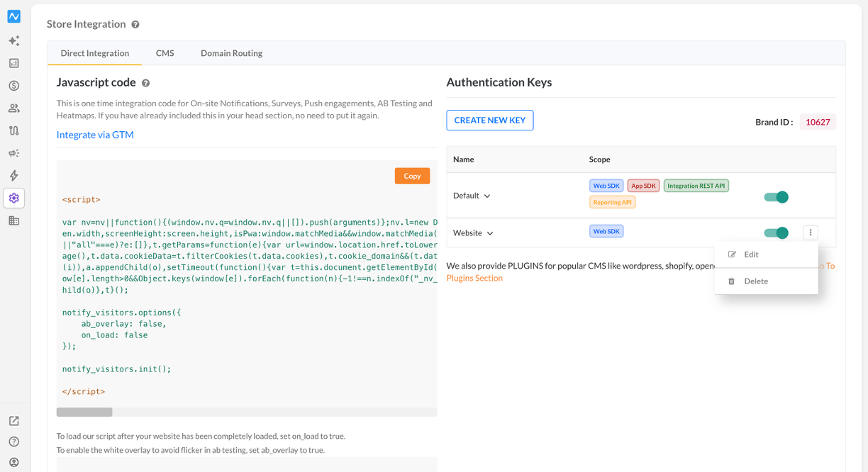The height and width of the screenshot is (472, 868).
Task: Open the Plugins Section link
Action: pyautogui.click(x=474, y=278)
